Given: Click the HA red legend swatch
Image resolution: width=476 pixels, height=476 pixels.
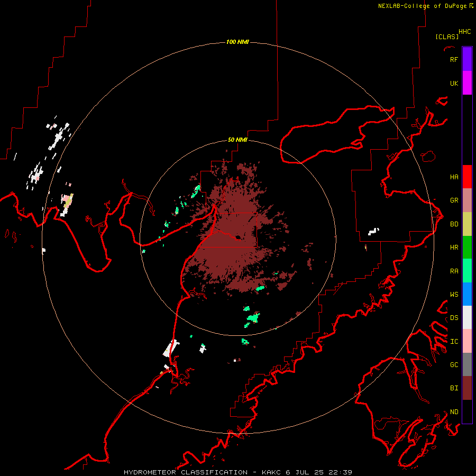Looking at the screenshot, I should 467,177.
